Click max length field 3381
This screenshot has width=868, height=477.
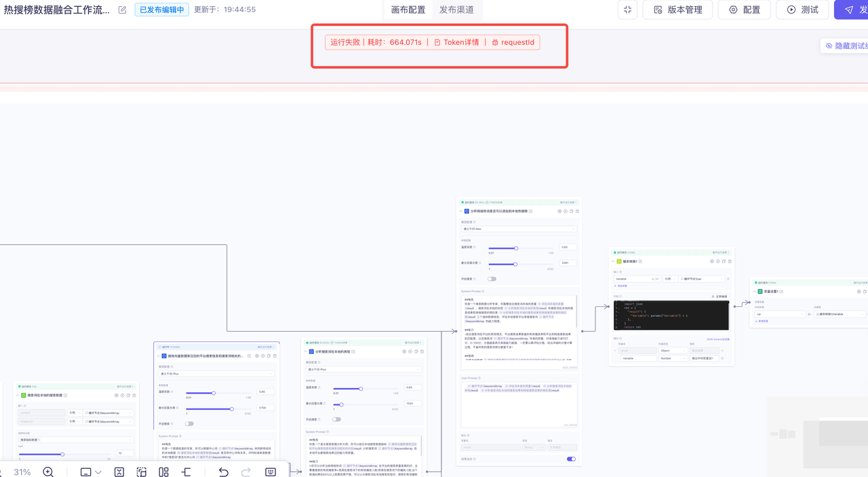tap(568, 263)
